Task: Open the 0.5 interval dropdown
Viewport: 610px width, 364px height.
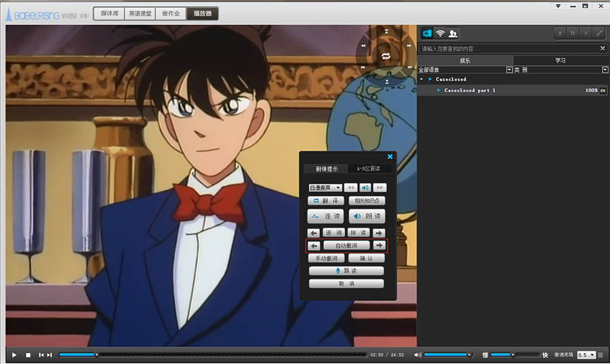Action: (586, 355)
